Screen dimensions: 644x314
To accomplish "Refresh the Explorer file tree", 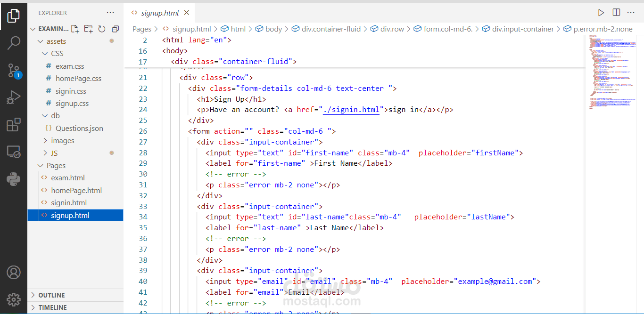I will (102, 29).
